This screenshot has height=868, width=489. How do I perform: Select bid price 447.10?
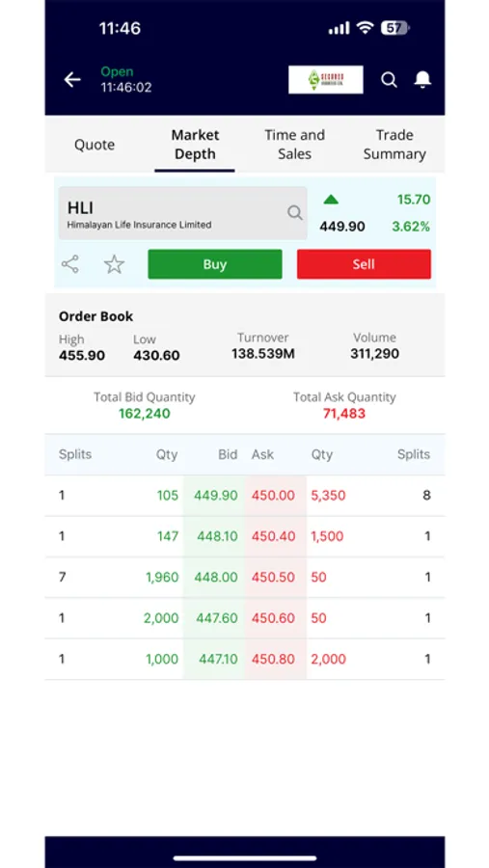tap(218, 660)
